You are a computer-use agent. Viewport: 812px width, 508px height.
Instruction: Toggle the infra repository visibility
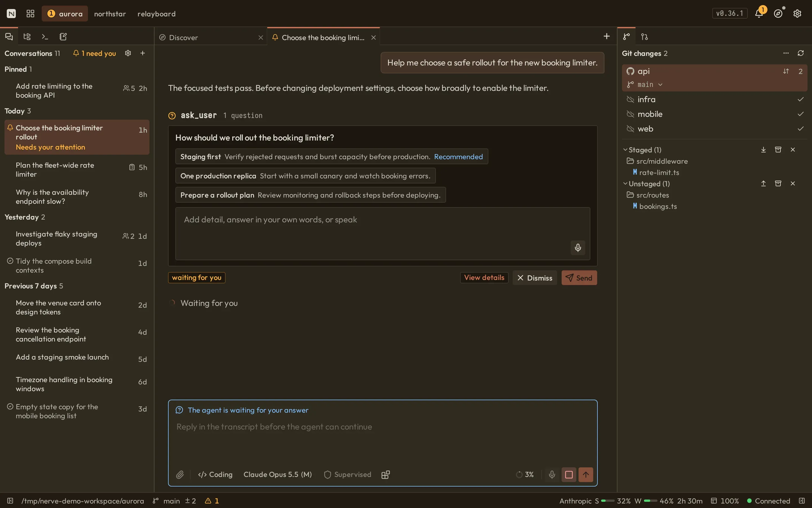[630, 99]
